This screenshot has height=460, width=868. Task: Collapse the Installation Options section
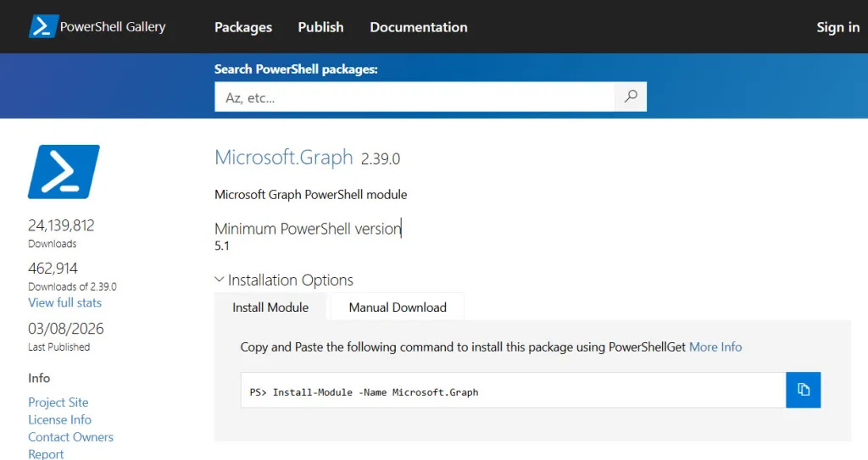(x=283, y=280)
